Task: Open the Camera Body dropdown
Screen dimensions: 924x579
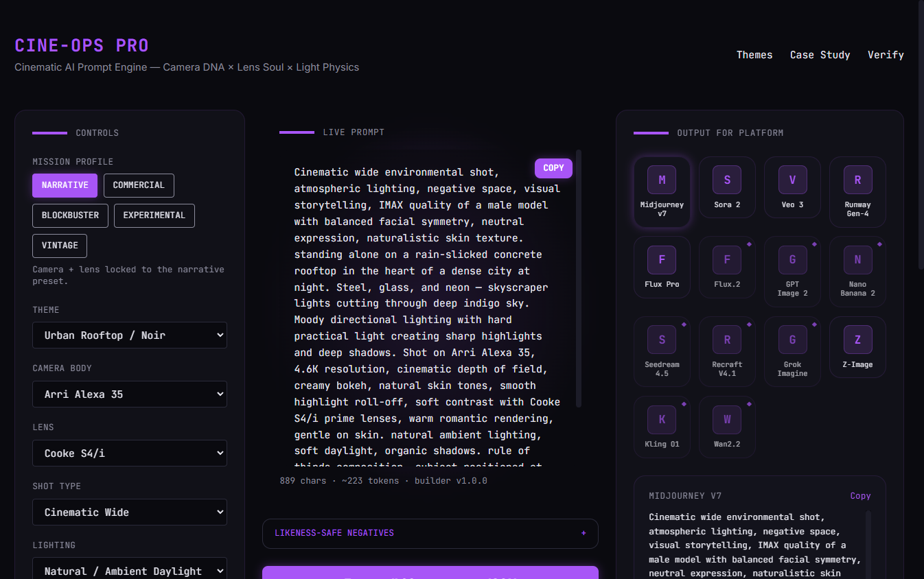Action: (130, 394)
